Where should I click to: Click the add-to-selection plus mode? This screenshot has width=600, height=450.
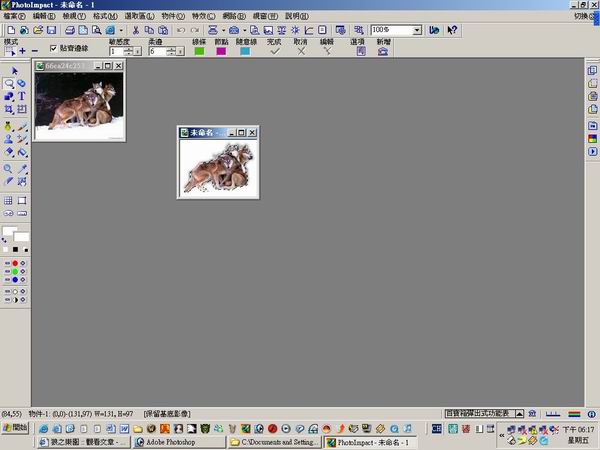click(22, 51)
